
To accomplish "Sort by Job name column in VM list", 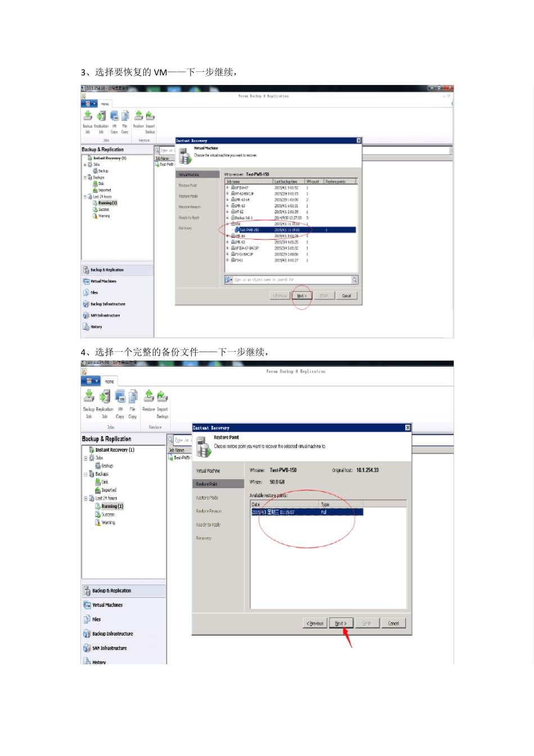I will point(249,182).
